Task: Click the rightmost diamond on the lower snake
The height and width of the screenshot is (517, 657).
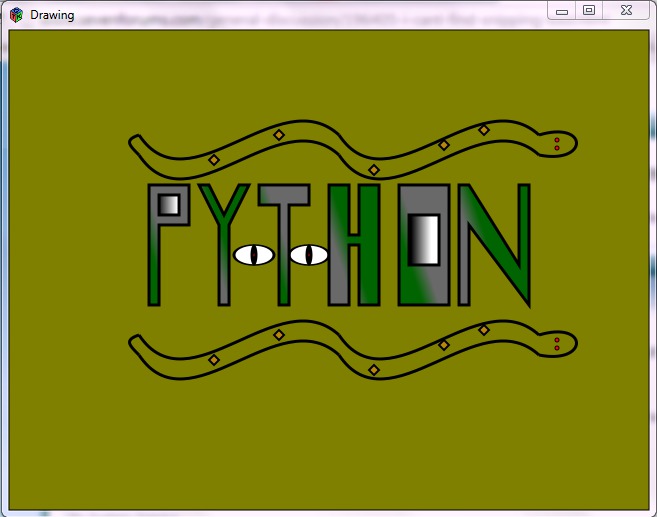Action: (484, 330)
